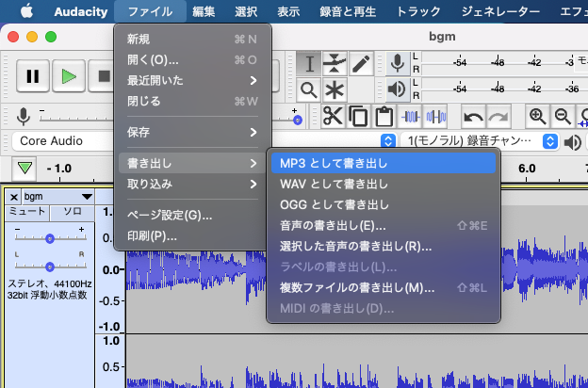This screenshot has width=588, height=388.
Task: Select 音声の書き出し(E)...
Action: [384, 225]
